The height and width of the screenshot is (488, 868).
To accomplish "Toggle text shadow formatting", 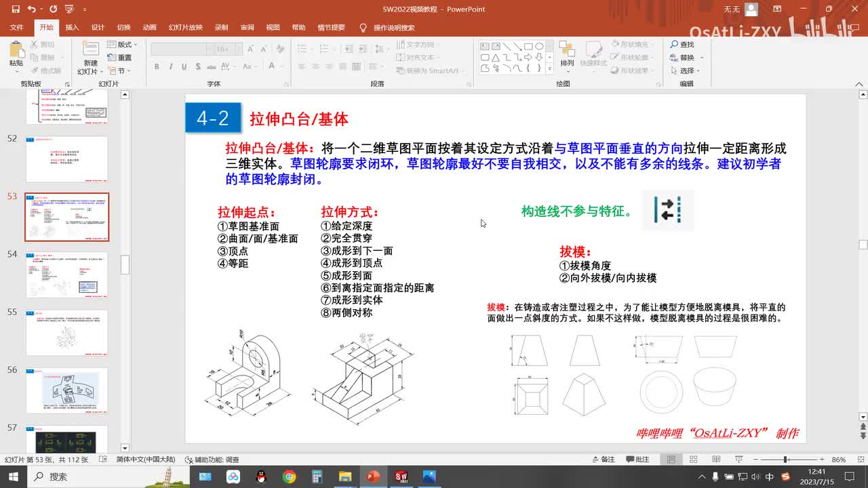I will coord(197,66).
